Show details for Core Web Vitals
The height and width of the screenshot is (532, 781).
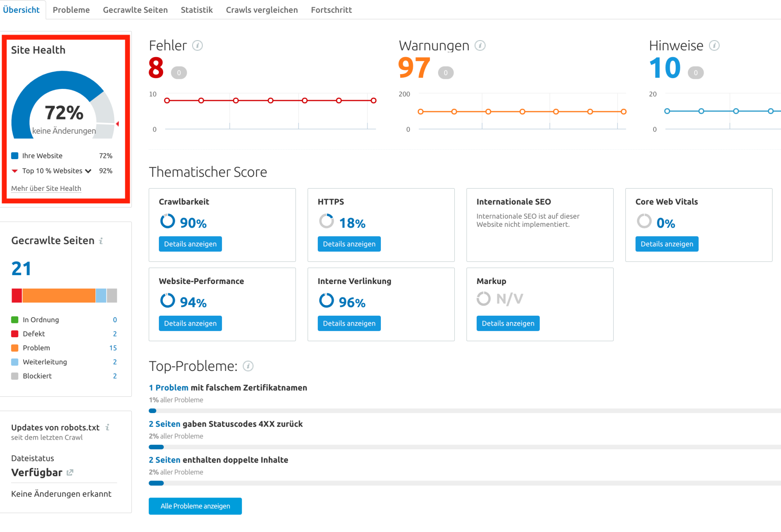(667, 244)
